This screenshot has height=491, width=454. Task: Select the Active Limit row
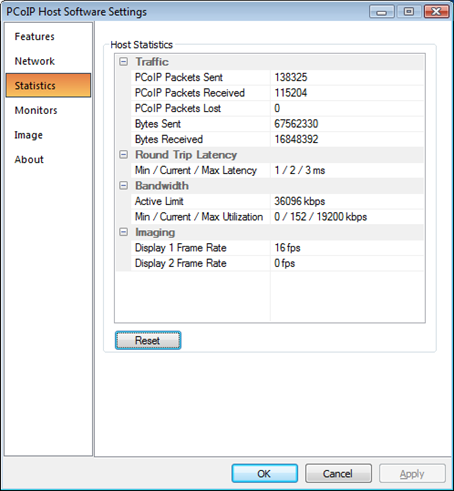(x=278, y=201)
